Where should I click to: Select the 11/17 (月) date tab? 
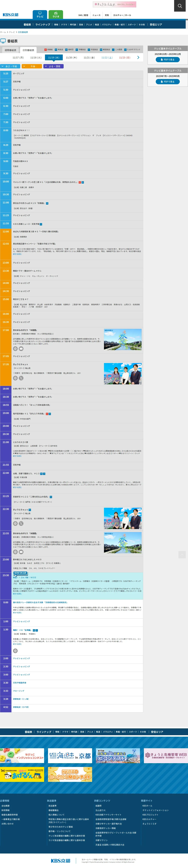click(x=18, y=58)
